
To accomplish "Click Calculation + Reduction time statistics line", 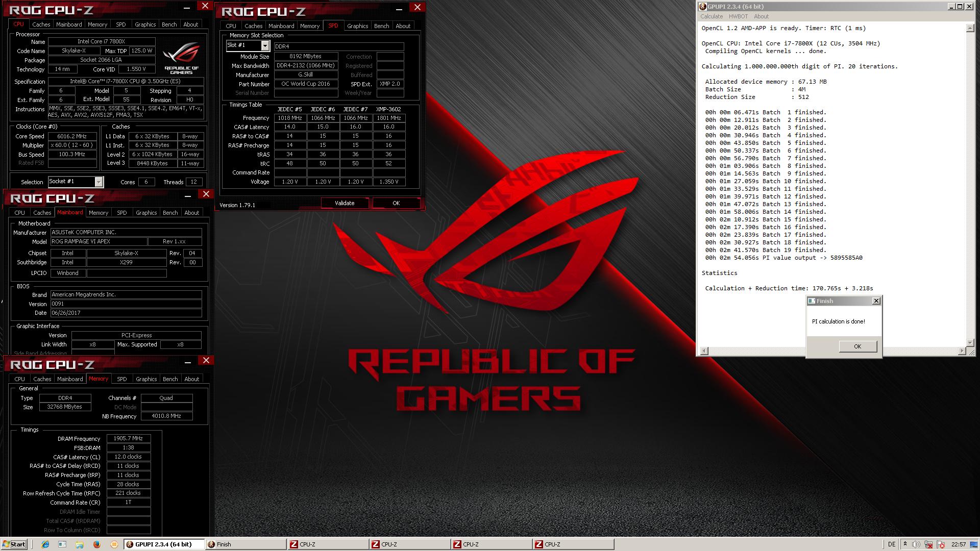I will 789,288.
